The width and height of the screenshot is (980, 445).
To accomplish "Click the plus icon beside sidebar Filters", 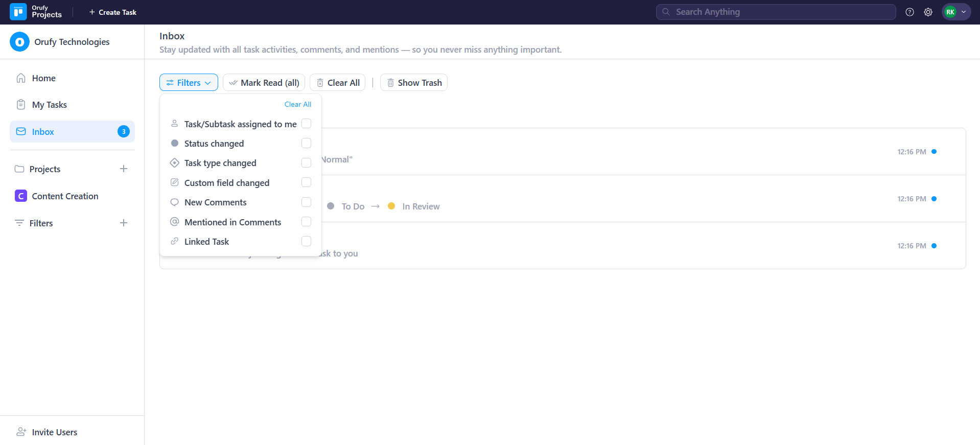I will tap(123, 223).
